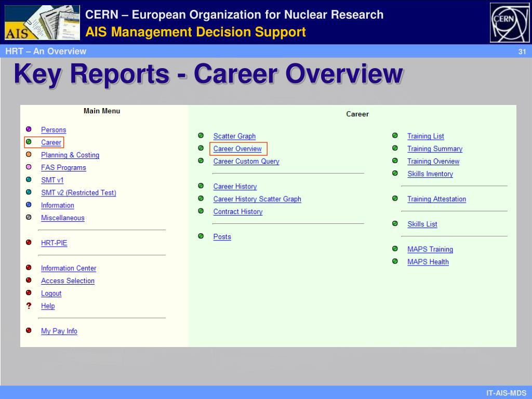Click the green bullet beside MAPS Health

[x=395, y=261]
